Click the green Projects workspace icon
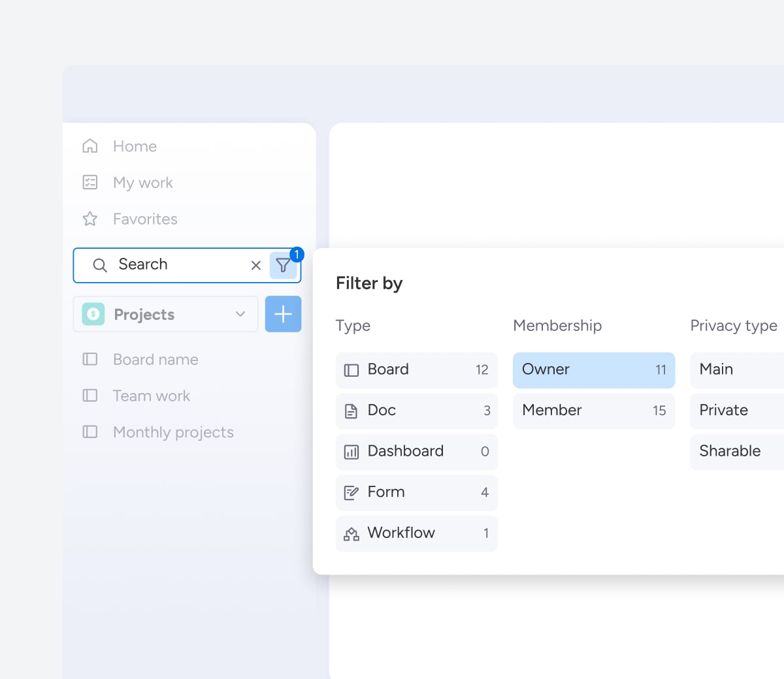This screenshot has height=679, width=784. [x=93, y=314]
